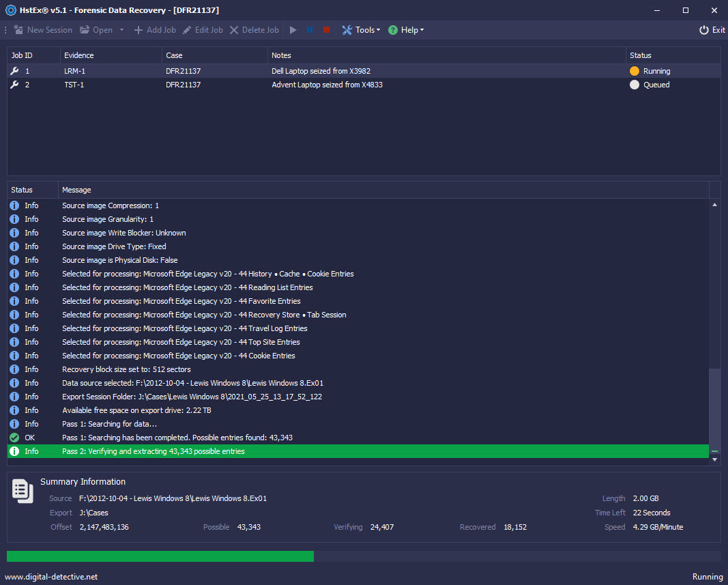Viewport: 728px width, 585px height.
Task: Click the Exit power button
Action: [x=712, y=30]
